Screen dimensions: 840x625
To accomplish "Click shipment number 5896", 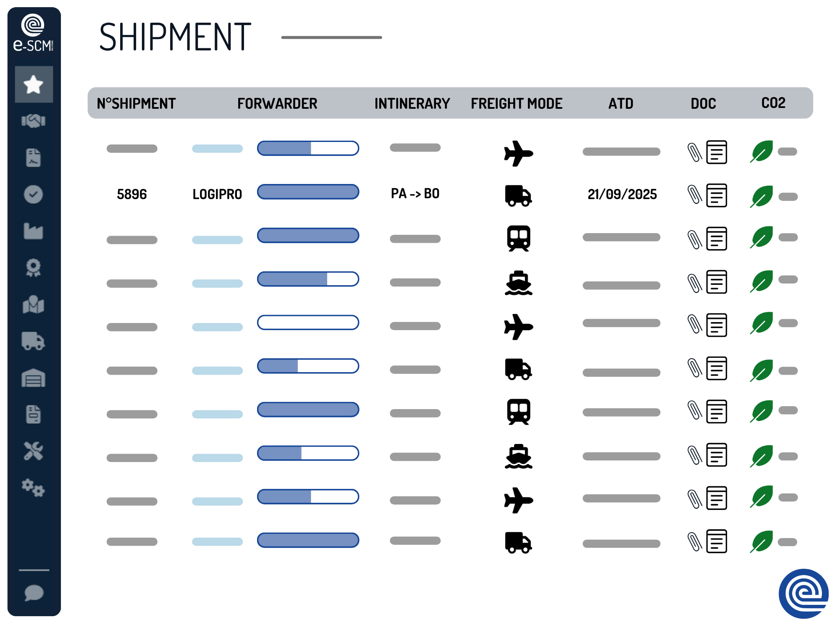I will (132, 194).
